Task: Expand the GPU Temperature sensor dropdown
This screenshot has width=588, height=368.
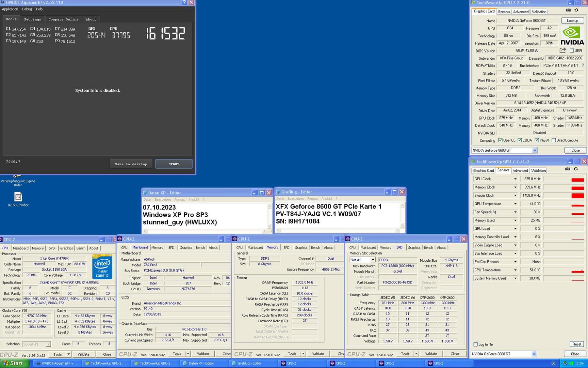Action: tap(515, 204)
